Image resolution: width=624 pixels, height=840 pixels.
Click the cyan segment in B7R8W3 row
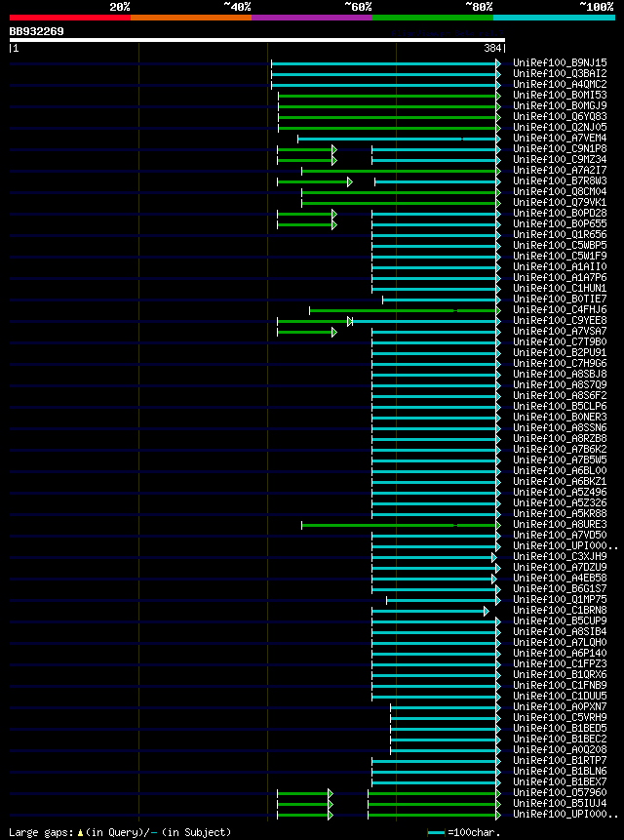coord(438,181)
